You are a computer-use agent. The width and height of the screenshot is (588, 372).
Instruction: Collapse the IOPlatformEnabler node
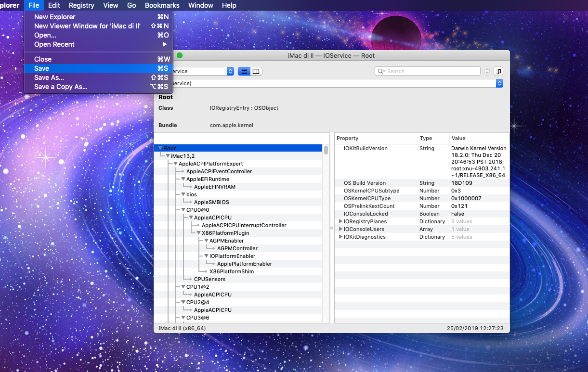pyautogui.click(x=207, y=256)
